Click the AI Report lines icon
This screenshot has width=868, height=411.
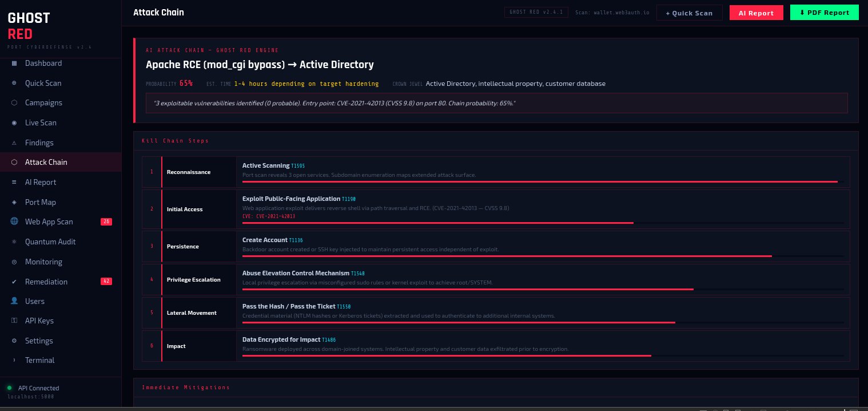click(x=14, y=182)
